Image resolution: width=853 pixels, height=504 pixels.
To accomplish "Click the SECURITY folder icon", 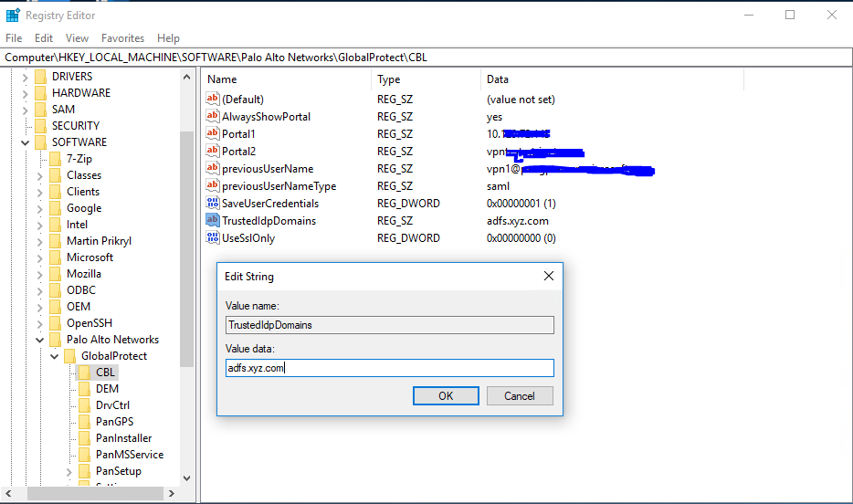I will click(x=40, y=126).
